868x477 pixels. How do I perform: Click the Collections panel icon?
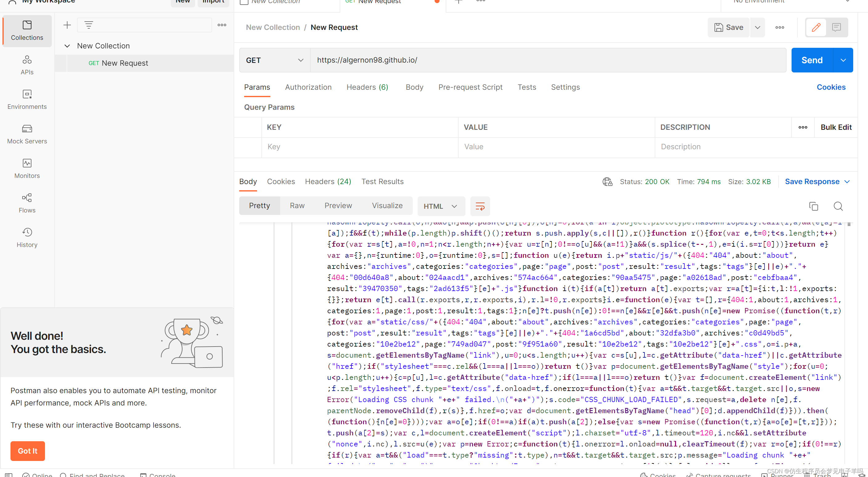click(x=27, y=30)
